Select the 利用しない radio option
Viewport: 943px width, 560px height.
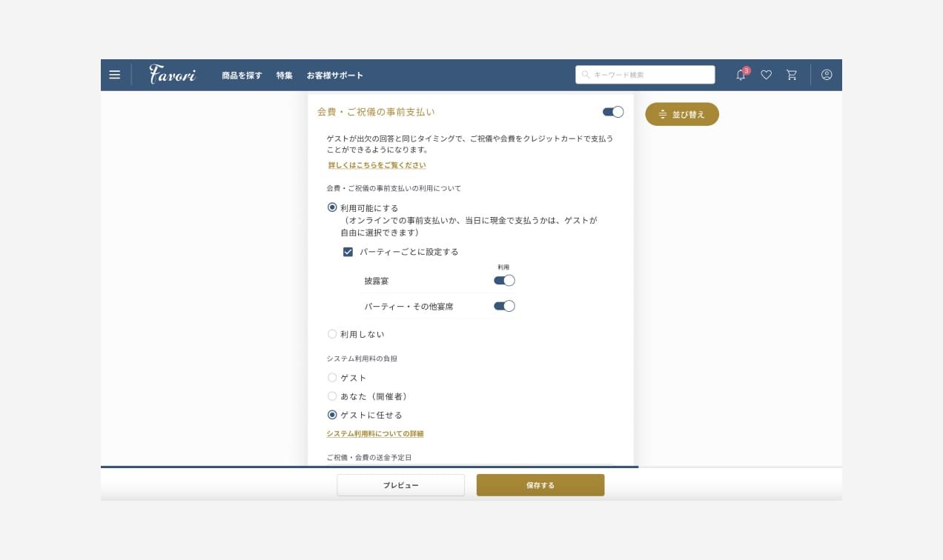click(x=332, y=334)
